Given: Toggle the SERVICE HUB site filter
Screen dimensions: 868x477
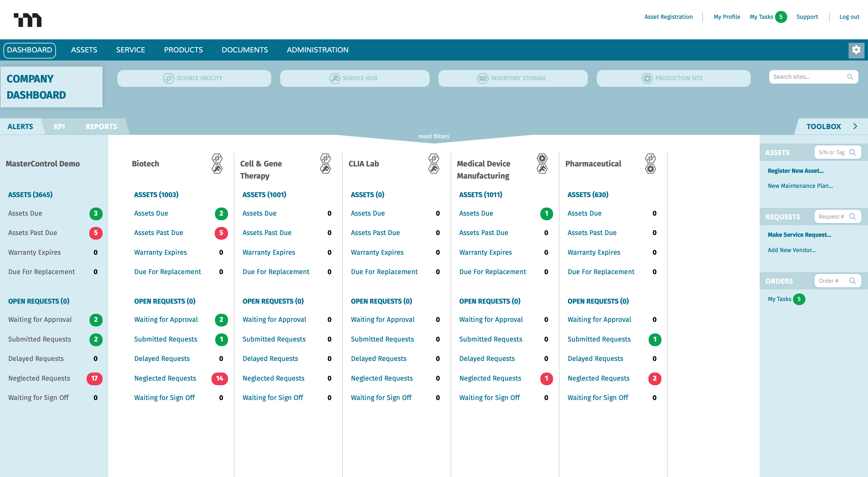Looking at the screenshot, I should click(355, 78).
